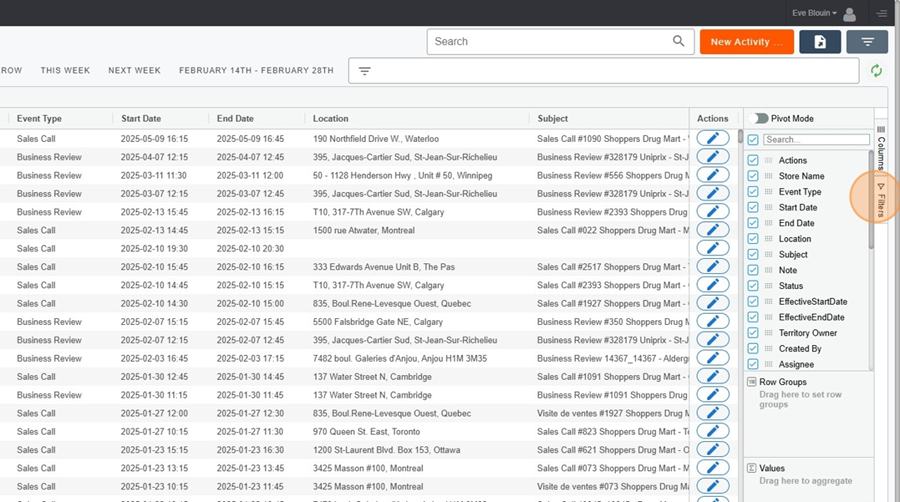Open the Columns side tab
The image size is (900, 502).
coord(881,147)
